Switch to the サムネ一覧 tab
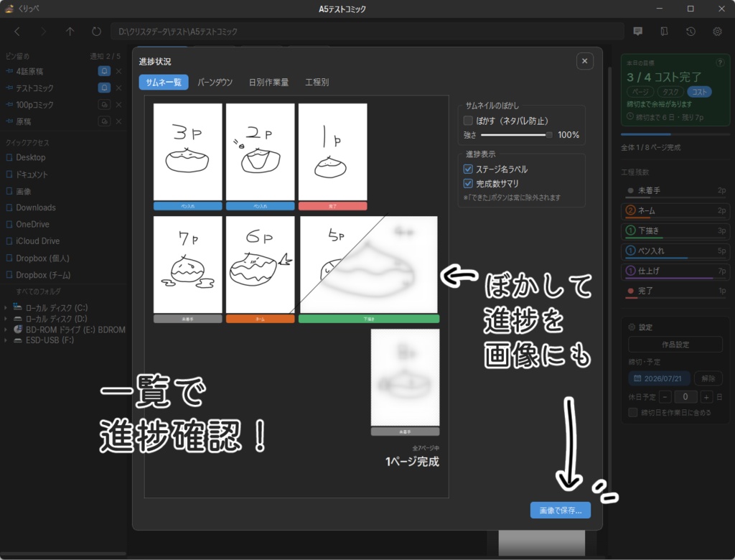Screen dimensions: 735x560 coord(164,82)
